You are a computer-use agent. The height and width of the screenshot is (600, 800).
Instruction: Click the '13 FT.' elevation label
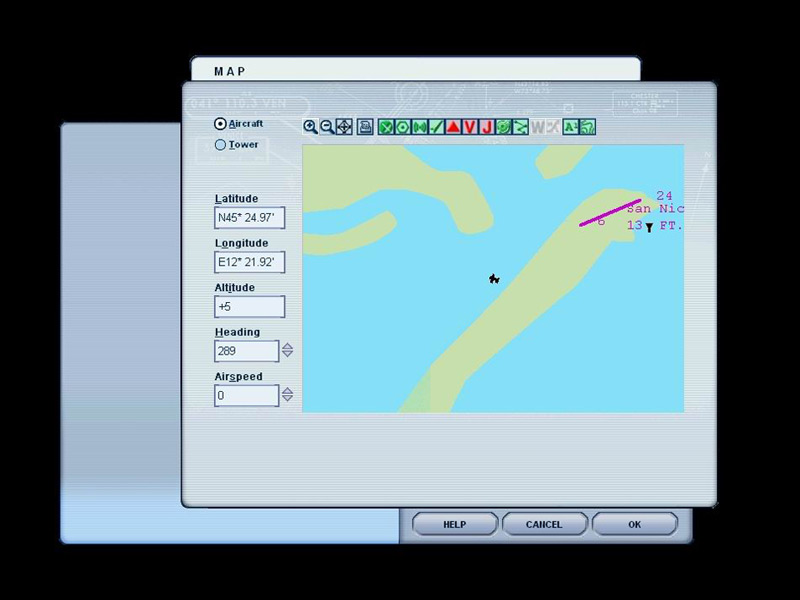pos(655,226)
